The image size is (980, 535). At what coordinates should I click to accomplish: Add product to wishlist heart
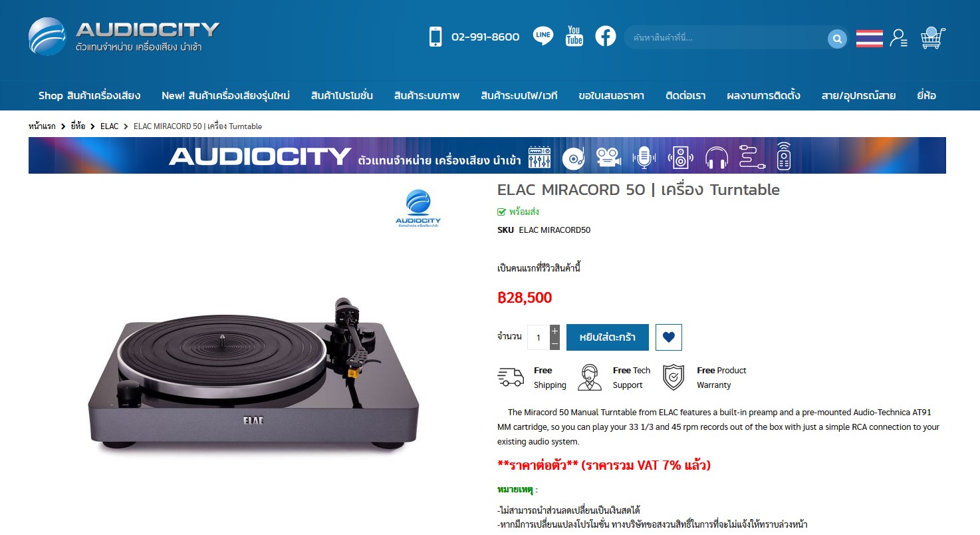coord(668,337)
